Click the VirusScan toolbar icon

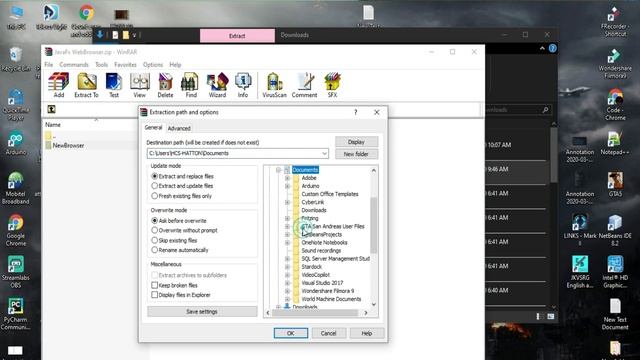pos(274,85)
